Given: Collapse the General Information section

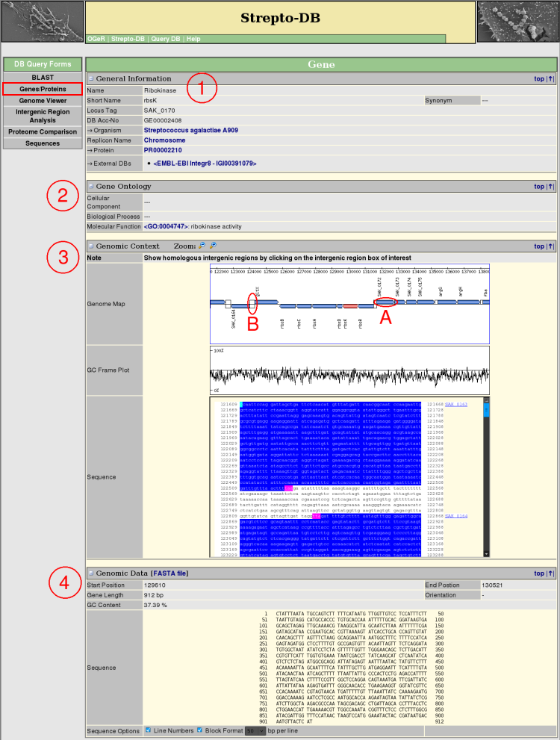Looking at the screenshot, I should click(x=91, y=78).
